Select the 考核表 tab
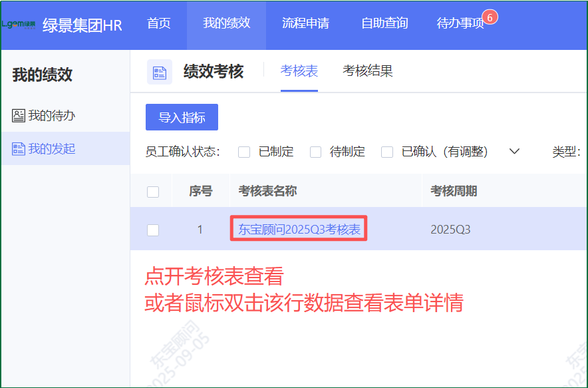588x388 pixels. click(299, 71)
